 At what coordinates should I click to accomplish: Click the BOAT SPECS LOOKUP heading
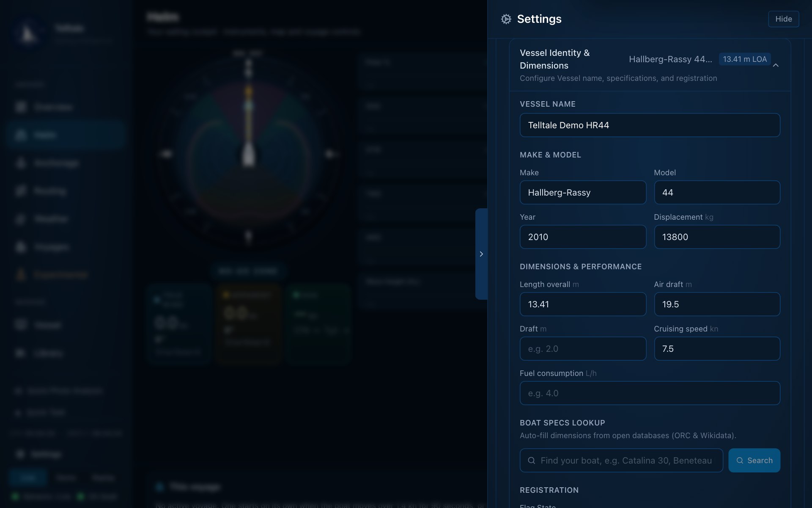(562, 422)
